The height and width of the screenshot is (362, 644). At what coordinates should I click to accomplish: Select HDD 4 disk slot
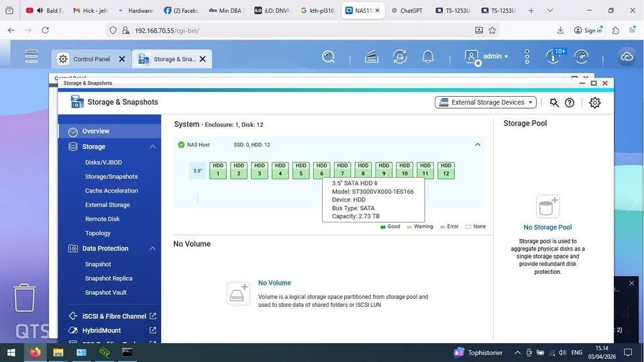click(280, 170)
